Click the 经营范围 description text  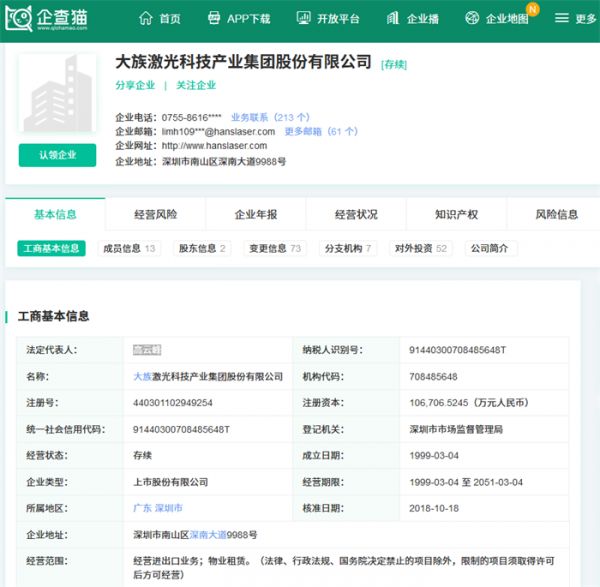pos(344,568)
